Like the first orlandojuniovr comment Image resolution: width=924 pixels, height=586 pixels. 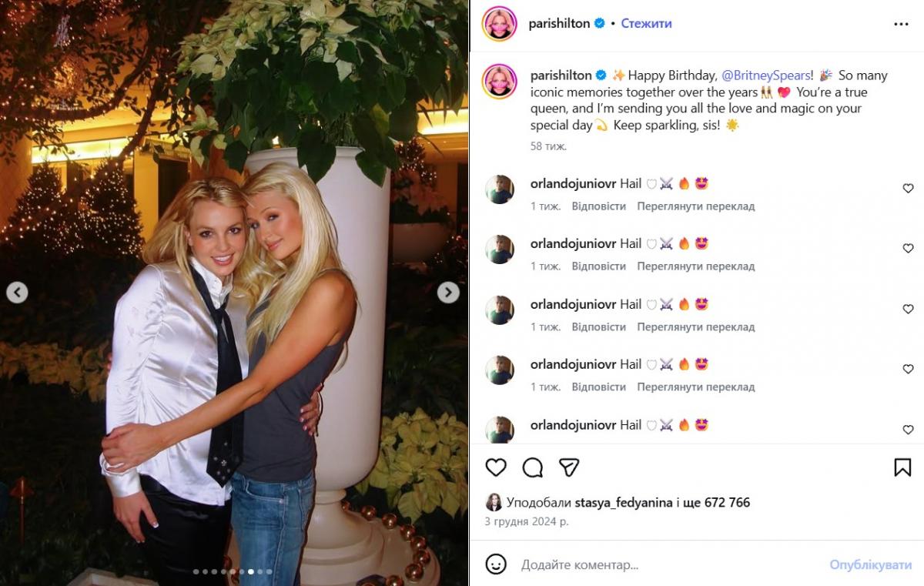point(908,189)
